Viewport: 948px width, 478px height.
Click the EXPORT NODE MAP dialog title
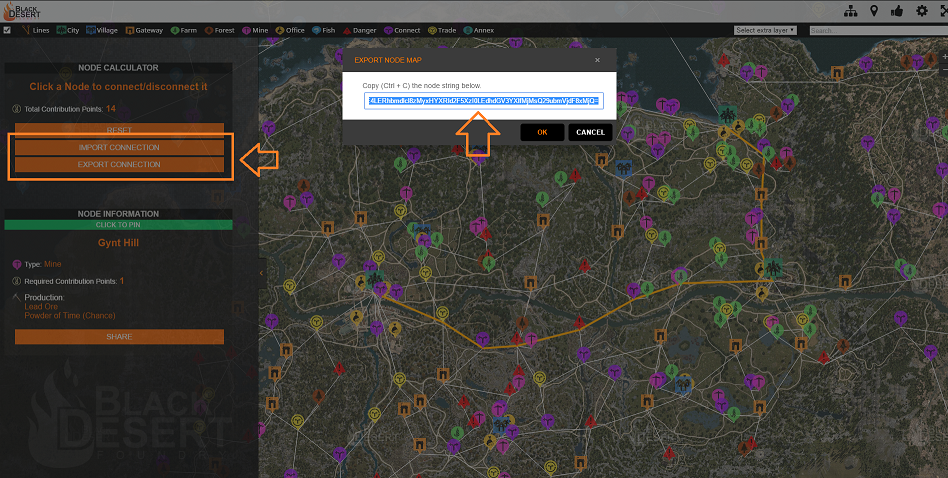[388, 60]
